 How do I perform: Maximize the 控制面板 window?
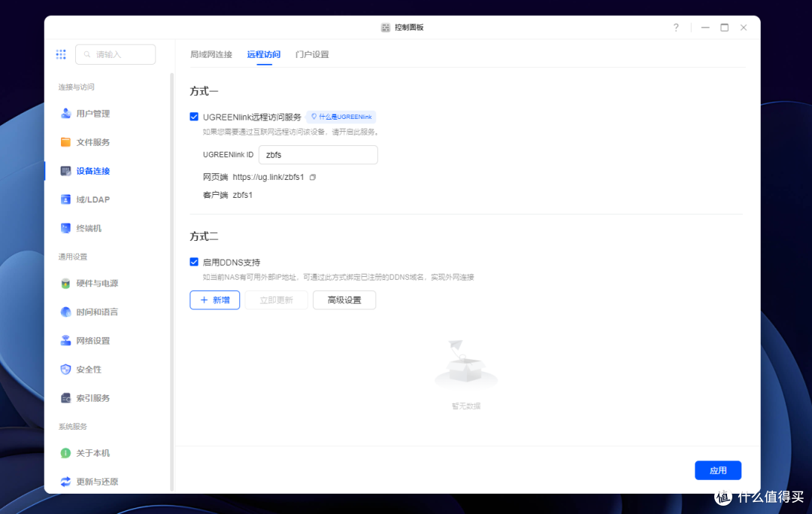(725, 27)
